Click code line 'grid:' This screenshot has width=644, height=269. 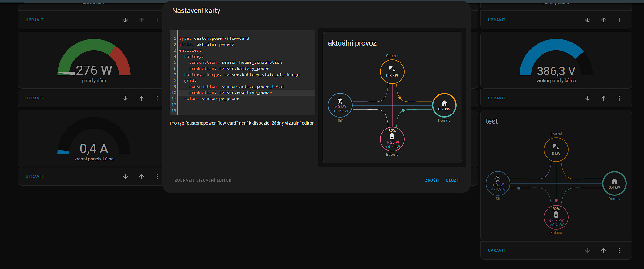[190, 81]
